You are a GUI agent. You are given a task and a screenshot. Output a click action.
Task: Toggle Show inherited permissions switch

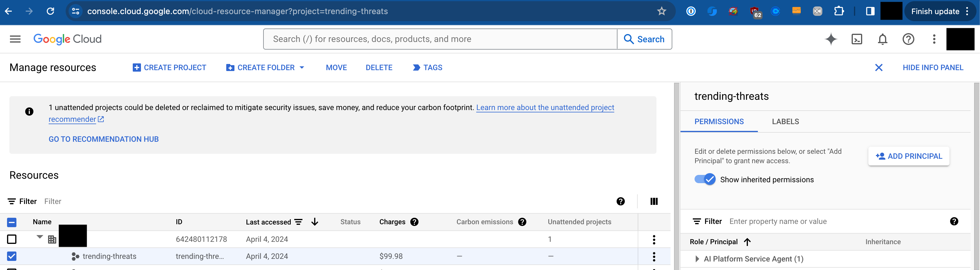coord(705,179)
